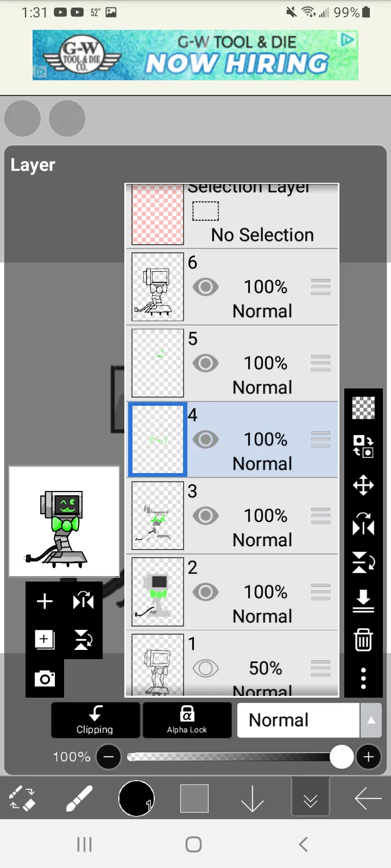Image resolution: width=391 pixels, height=868 pixels.
Task: Tap the merge layer down arrow icon
Action: click(x=363, y=601)
